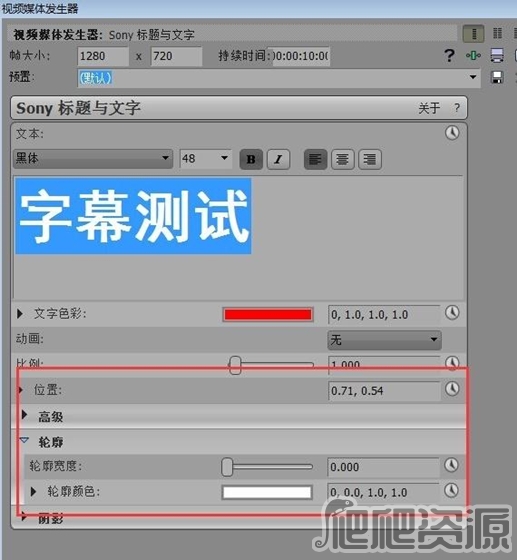Click the 轮廓宽度 slider handle

[227, 467]
